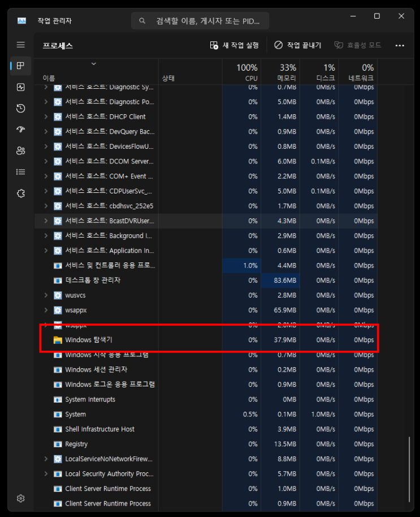
Task: Open the more options ellipsis
Action: point(400,45)
